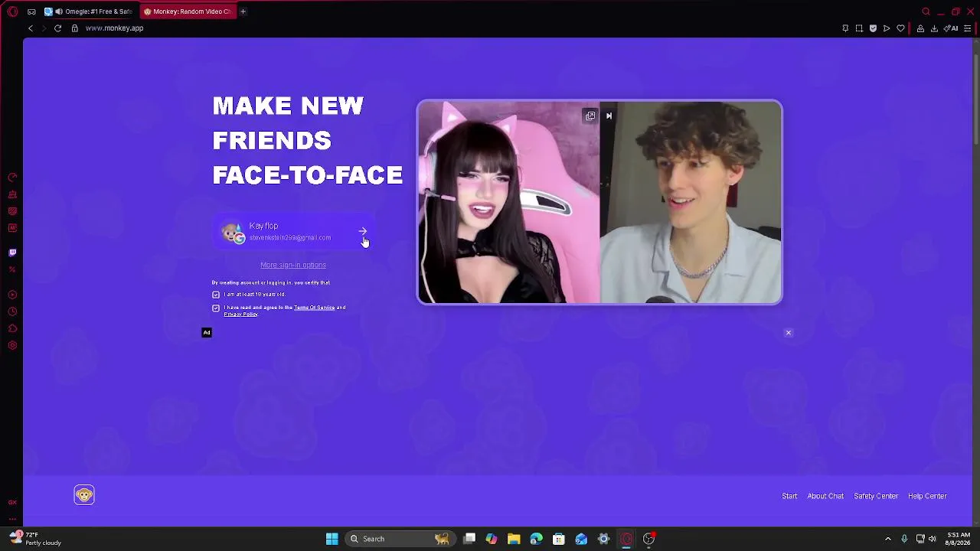Click the Monkey logo in the footer

[x=84, y=495]
